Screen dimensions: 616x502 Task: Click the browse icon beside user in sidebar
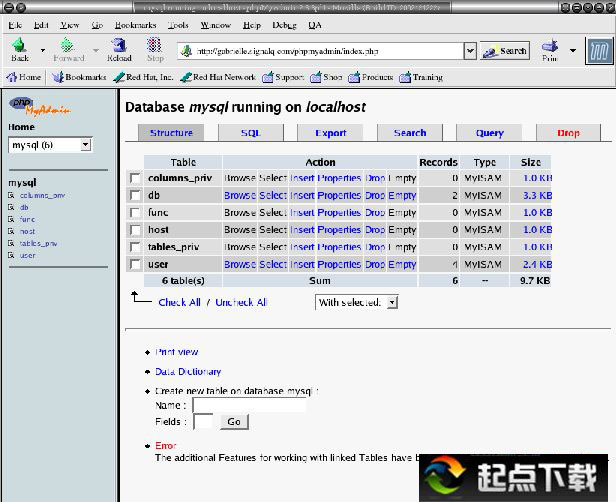click(11, 255)
